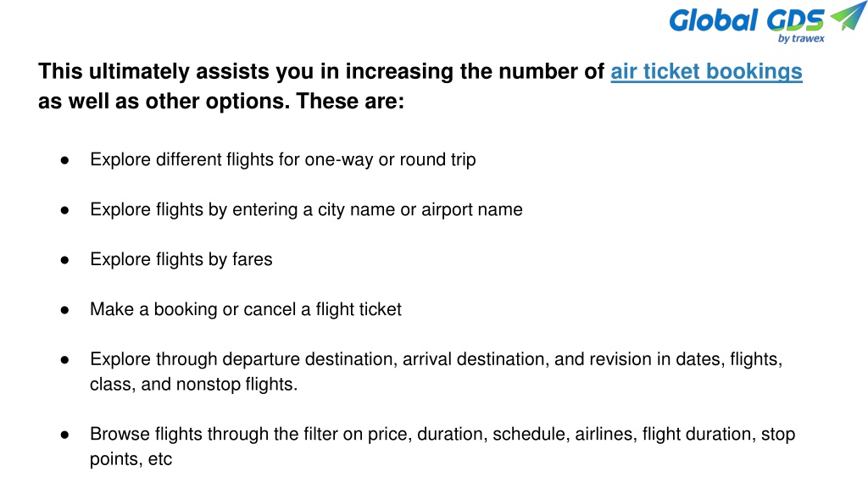
Task: Click bullet dot before "Explore through departure destination"
Action: [64, 359]
